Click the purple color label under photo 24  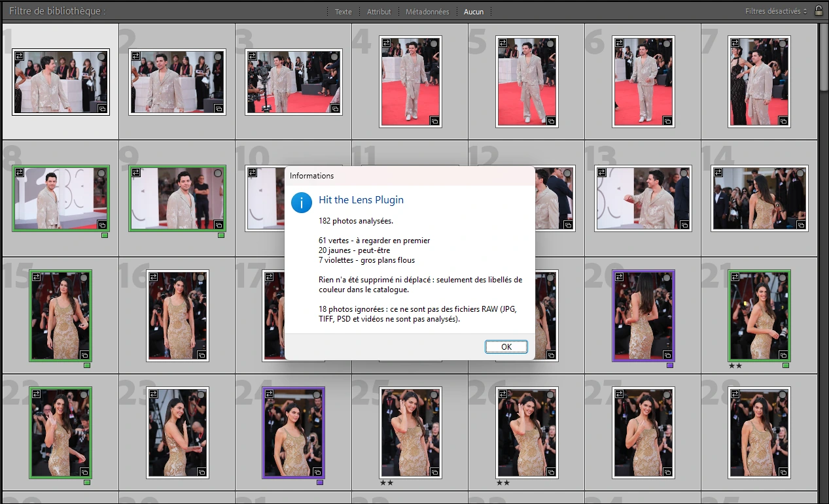tap(320, 482)
